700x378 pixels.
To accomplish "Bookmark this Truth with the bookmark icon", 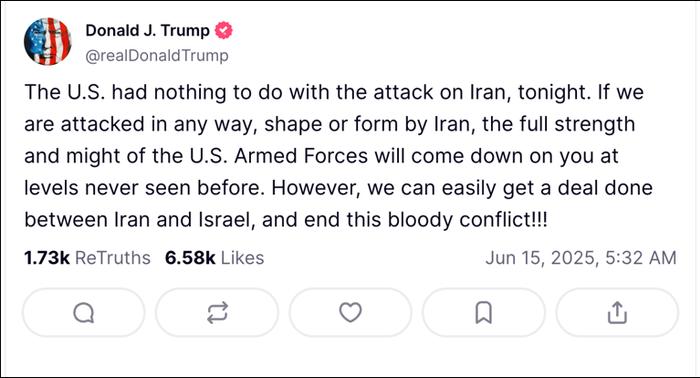I will 483,312.
